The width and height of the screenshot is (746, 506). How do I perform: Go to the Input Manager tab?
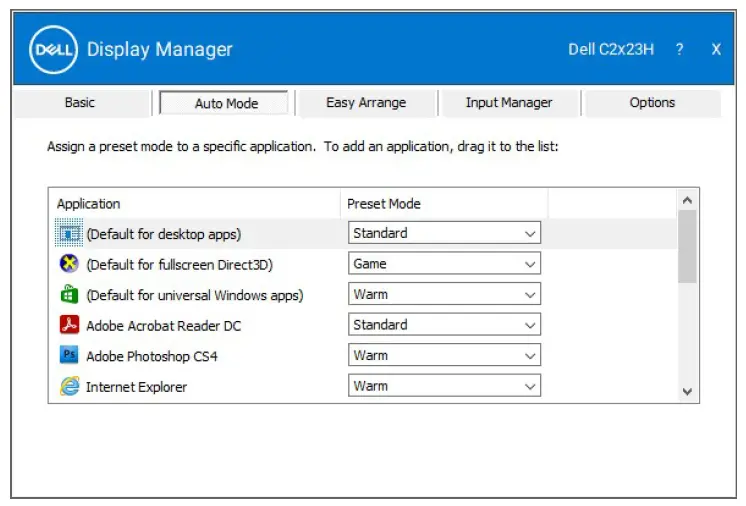(x=509, y=103)
